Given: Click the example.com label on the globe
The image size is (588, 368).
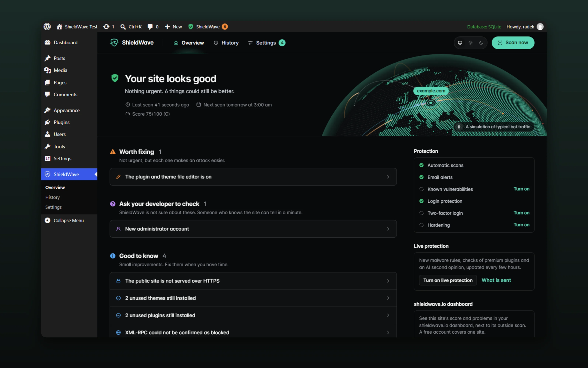Looking at the screenshot, I should (431, 91).
